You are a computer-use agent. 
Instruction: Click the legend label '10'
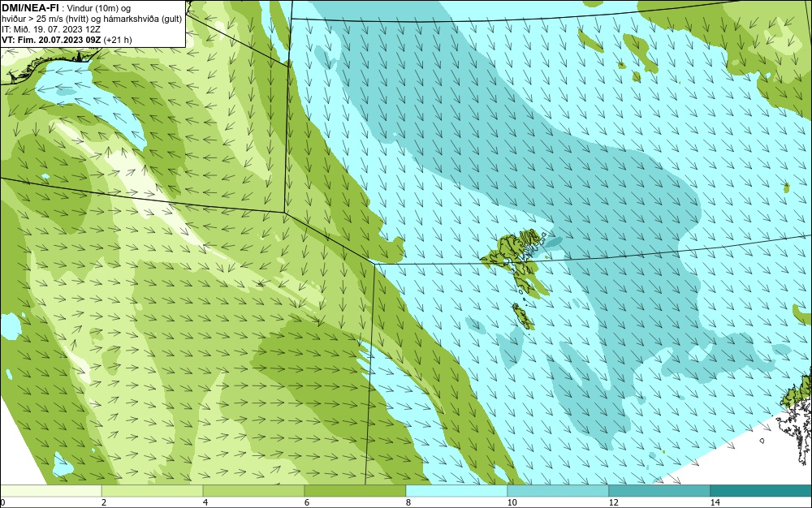click(512, 503)
